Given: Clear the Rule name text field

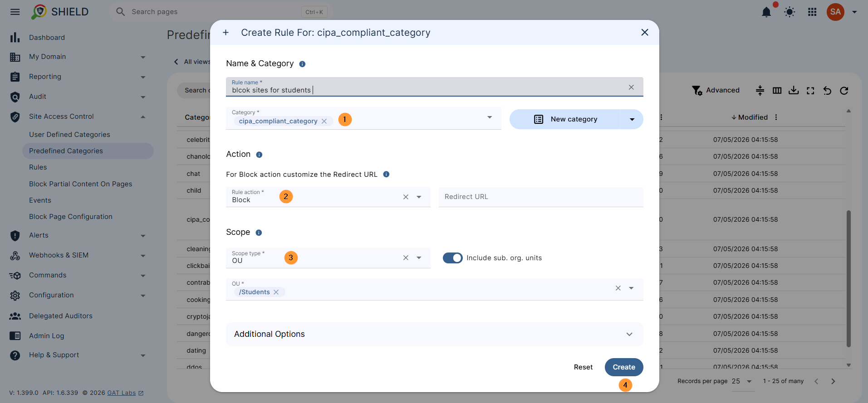Looking at the screenshot, I should 631,87.
